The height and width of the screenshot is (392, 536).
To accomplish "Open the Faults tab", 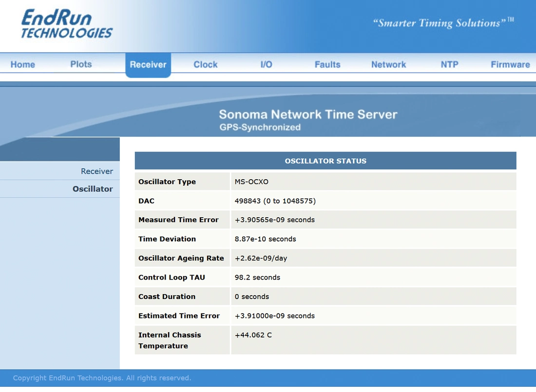I will click(x=327, y=64).
